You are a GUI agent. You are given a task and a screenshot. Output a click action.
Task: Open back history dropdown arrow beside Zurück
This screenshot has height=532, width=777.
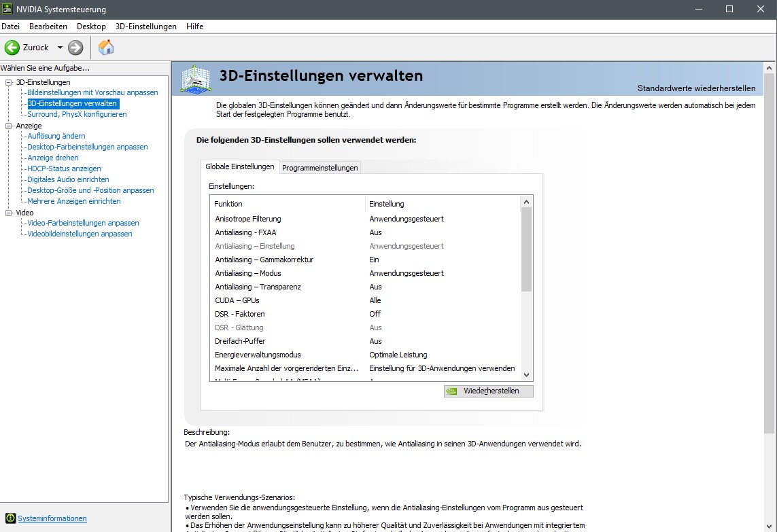[60, 48]
